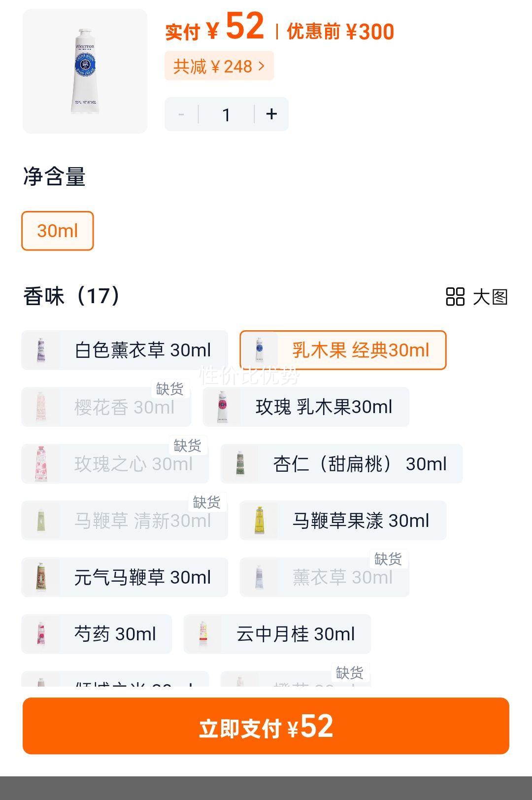This screenshot has width=532, height=800.
Task: Tap the out-of-stock 樱花香 30ml option
Action: (x=106, y=407)
